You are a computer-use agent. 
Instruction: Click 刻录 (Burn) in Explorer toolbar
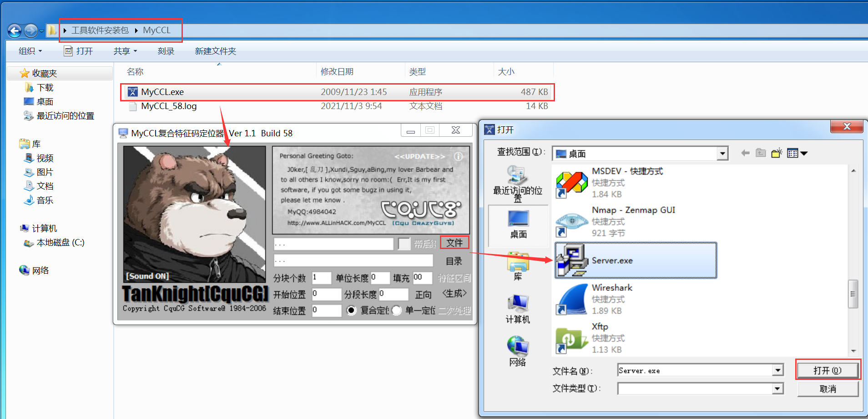point(166,51)
